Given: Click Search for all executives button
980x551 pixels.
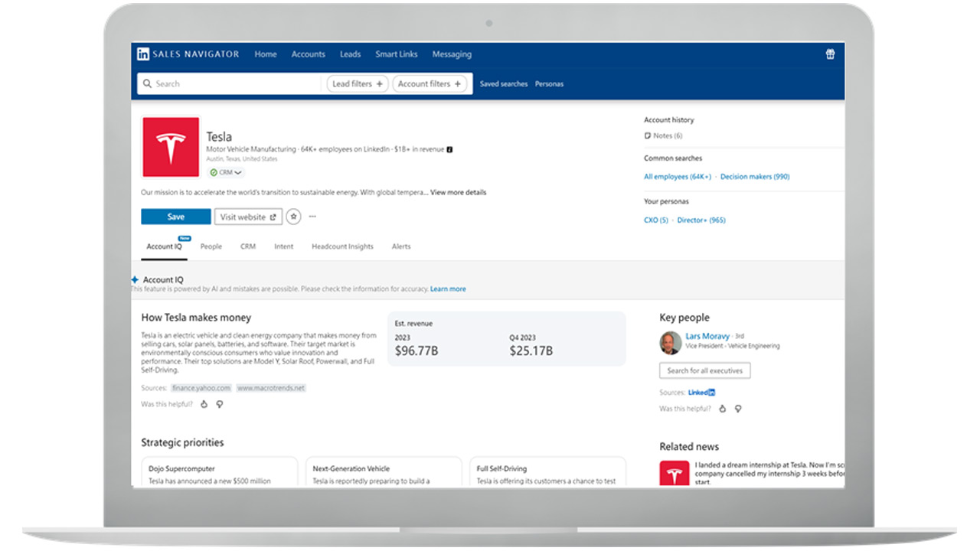Looking at the screenshot, I should [705, 370].
